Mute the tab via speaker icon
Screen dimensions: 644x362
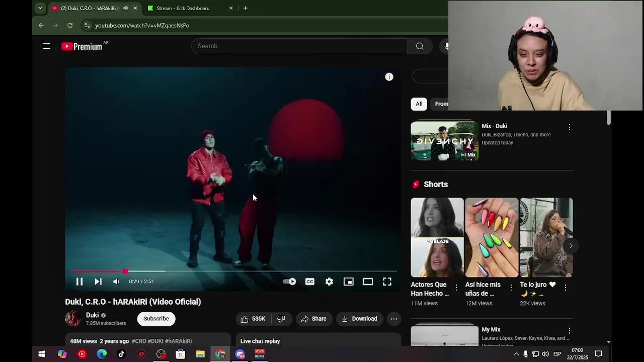[125, 8]
